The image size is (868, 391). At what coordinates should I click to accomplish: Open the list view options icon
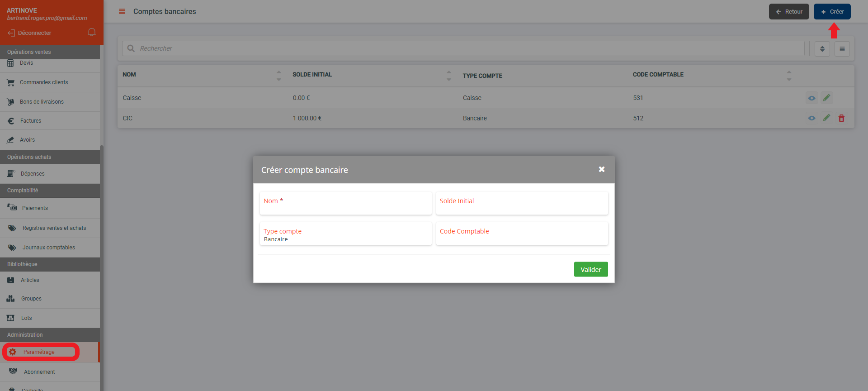[842, 49]
